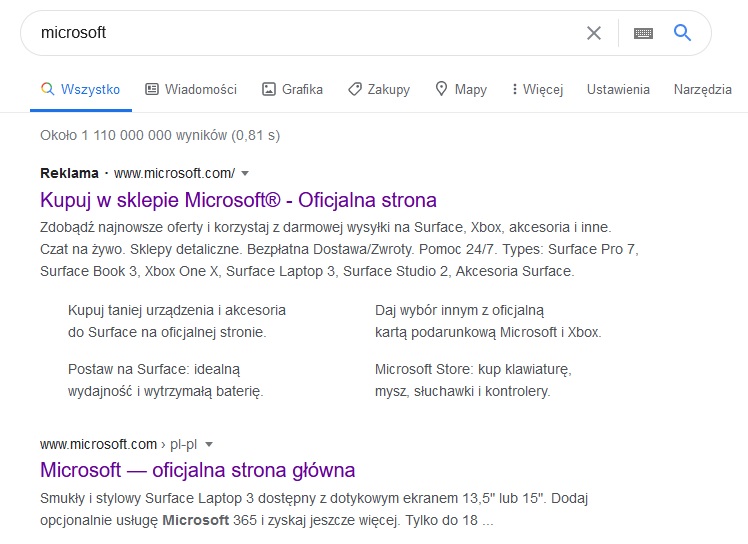Open the Mapy tab
The image size is (748, 544).
(461, 89)
